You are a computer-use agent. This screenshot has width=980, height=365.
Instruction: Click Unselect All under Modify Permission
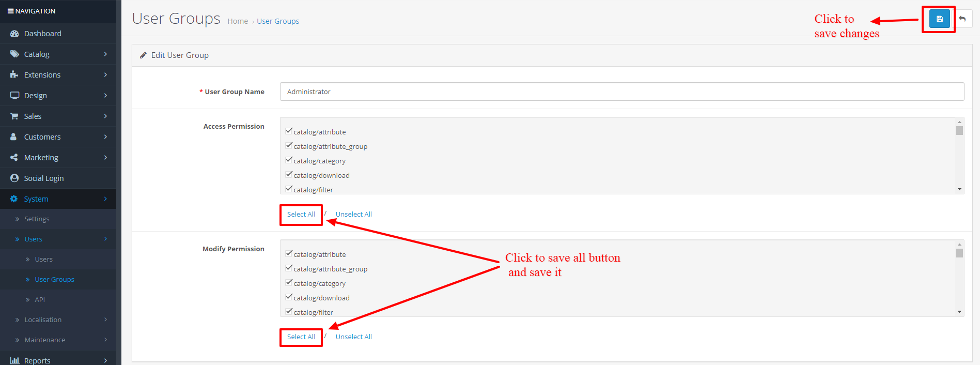pos(353,337)
